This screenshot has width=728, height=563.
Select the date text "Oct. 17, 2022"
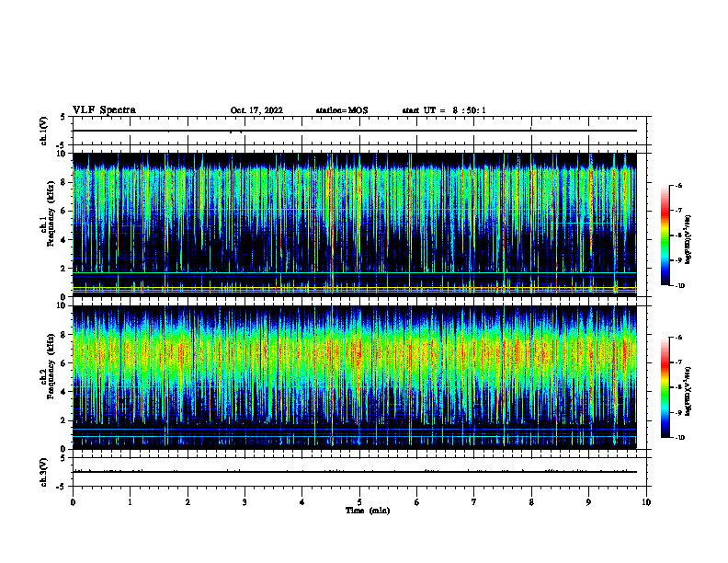(256, 110)
